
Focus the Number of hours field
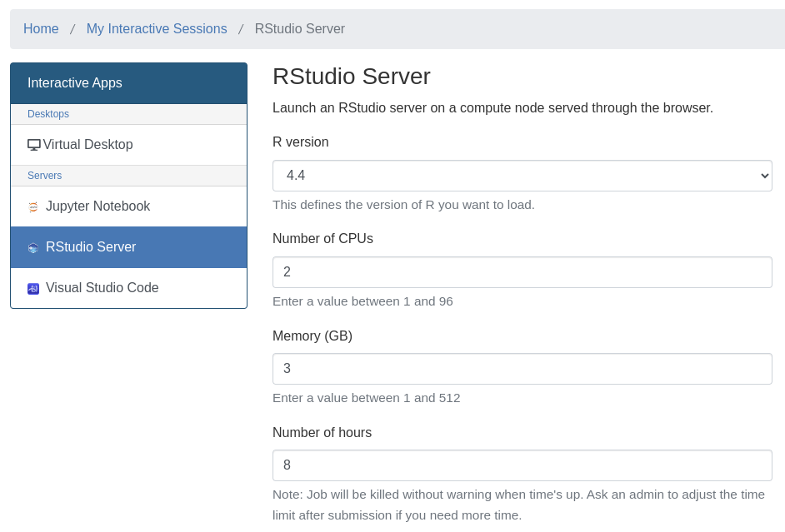pyautogui.click(x=522, y=465)
